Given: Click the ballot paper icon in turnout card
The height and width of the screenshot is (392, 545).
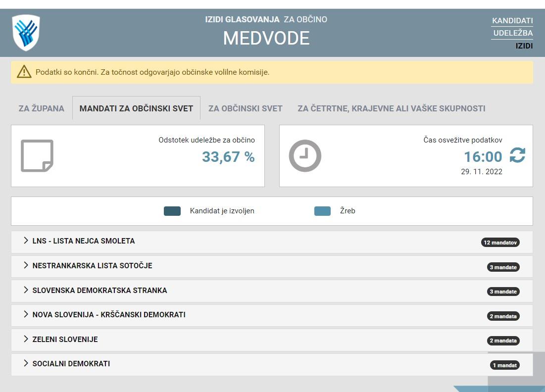Looking at the screenshot, I should coord(37,156).
